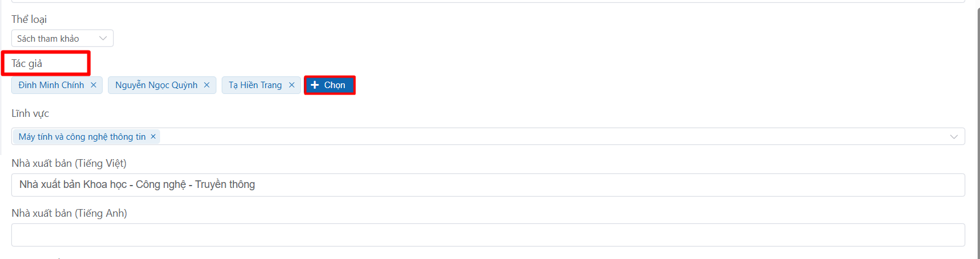Click the Máy tính và công nghệ thông tin text
980x259 pixels.
[82, 137]
